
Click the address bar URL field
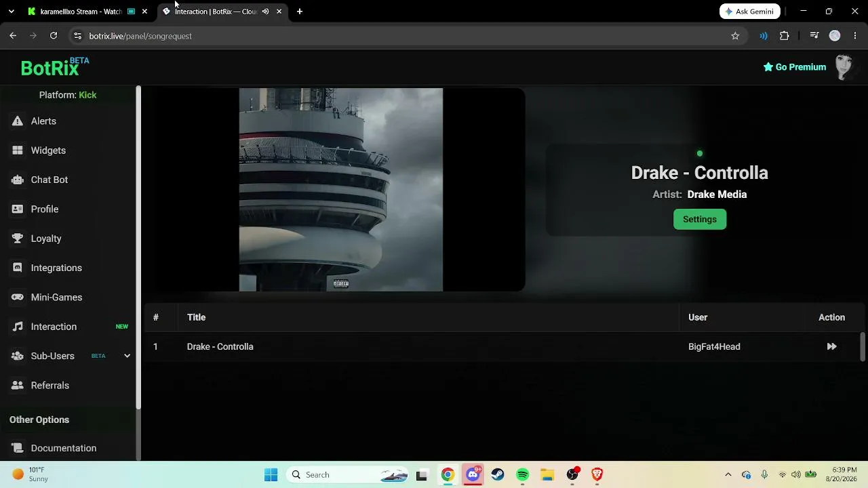407,36
